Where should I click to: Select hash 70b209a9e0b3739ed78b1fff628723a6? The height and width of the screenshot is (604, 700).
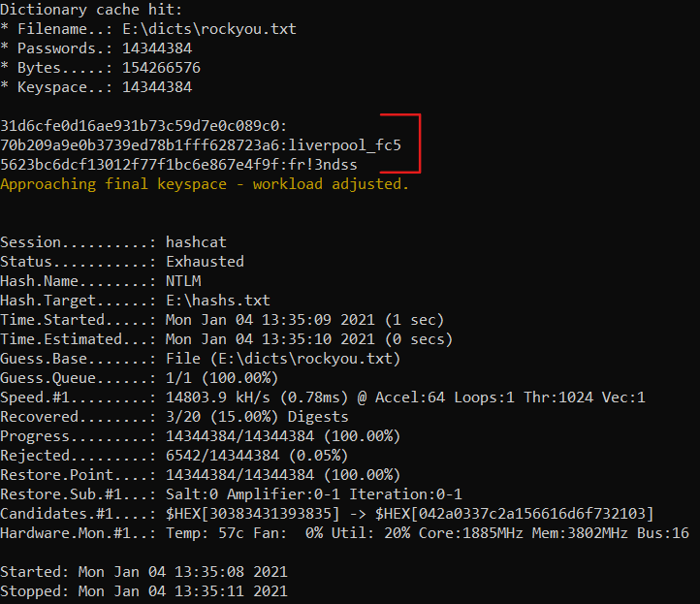140,145
